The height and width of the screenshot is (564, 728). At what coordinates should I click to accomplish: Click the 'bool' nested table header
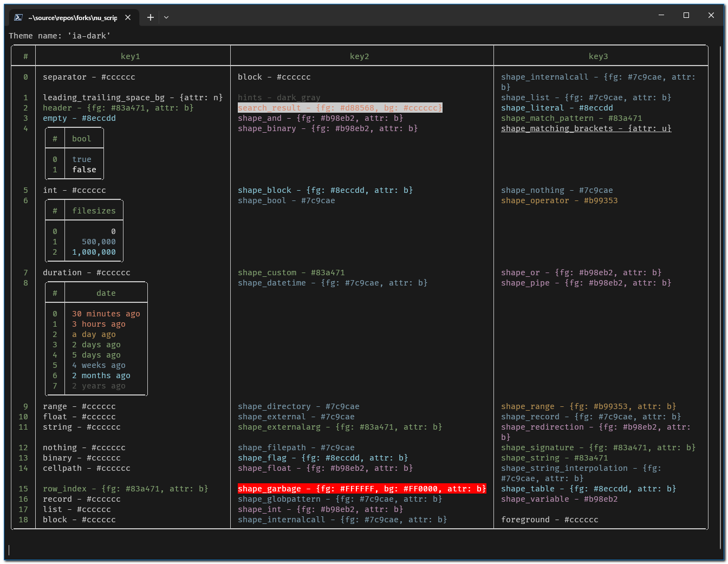click(82, 139)
